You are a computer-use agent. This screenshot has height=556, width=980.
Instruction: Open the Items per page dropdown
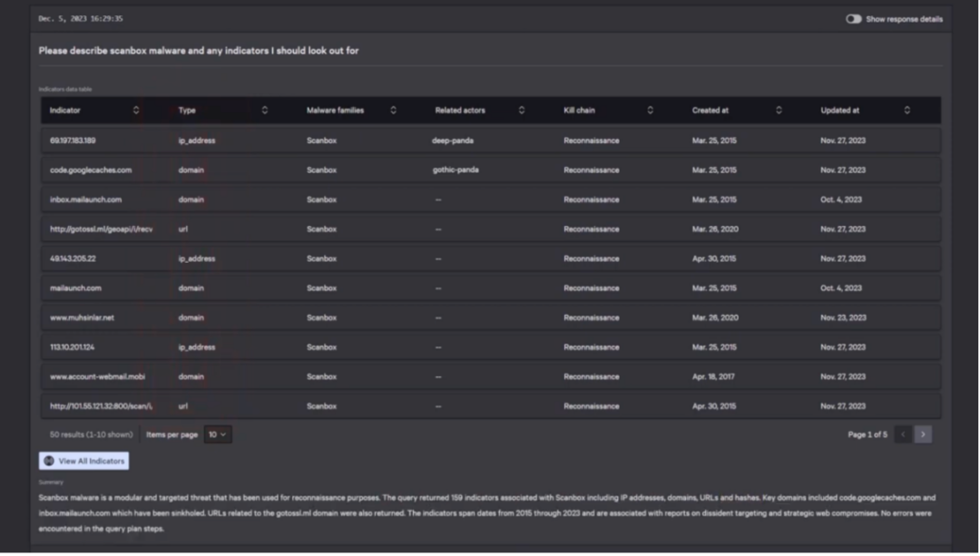click(x=218, y=434)
